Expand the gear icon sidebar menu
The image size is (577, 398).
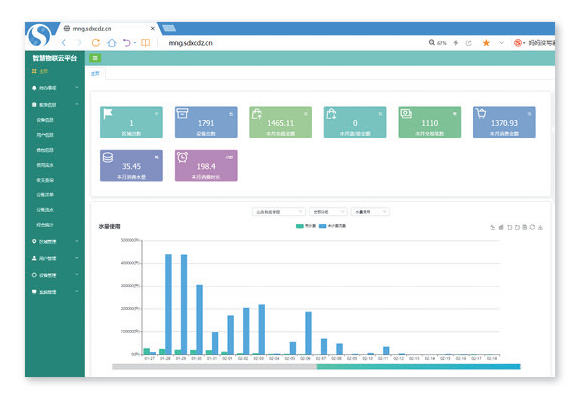[55, 275]
